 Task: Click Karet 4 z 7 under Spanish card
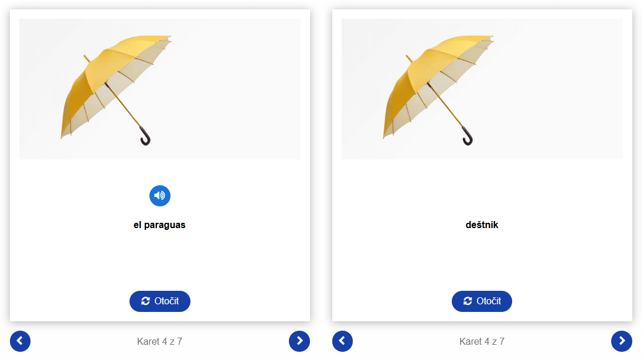click(x=160, y=341)
